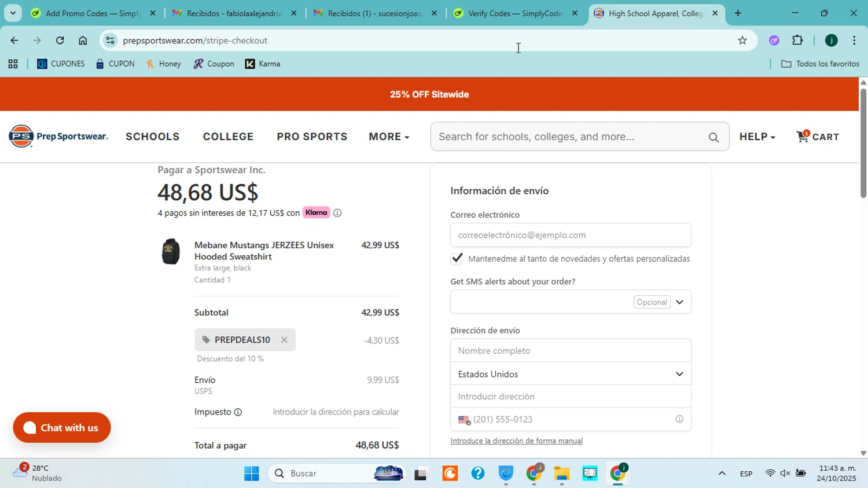This screenshot has height=488, width=868.
Task: Open the phone country flag selector
Action: tap(464, 420)
